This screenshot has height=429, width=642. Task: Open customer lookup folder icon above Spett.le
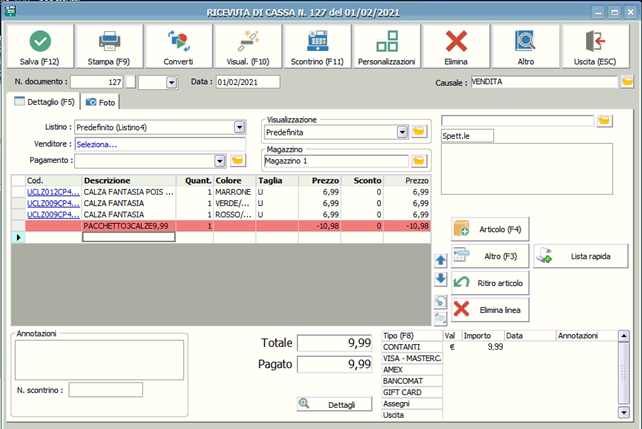604,121
